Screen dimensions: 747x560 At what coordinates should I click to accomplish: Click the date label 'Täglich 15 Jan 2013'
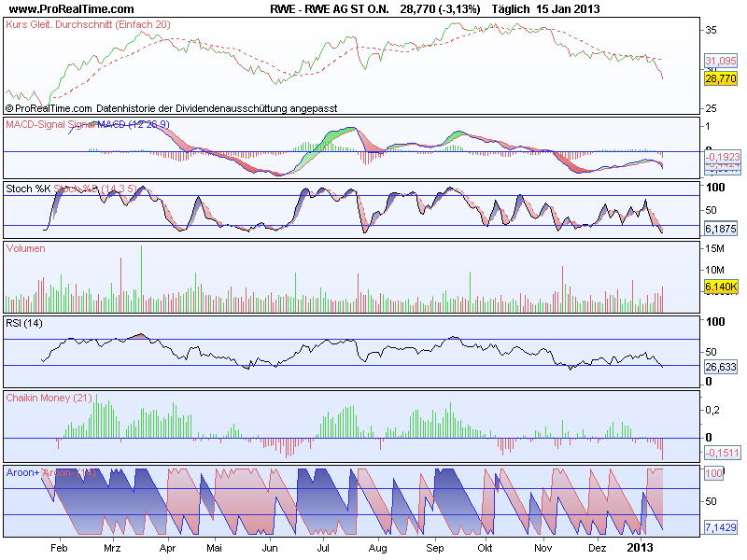tap(545, 9)
